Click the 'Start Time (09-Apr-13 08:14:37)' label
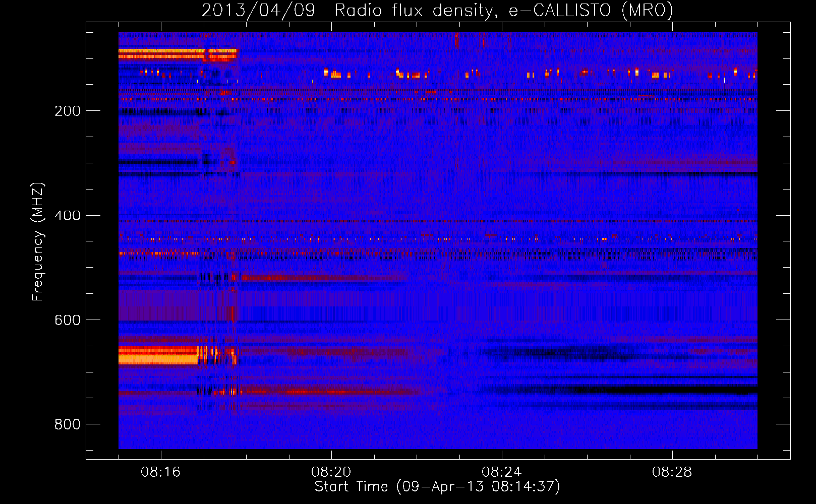The image size is (816, 504). 437,487
